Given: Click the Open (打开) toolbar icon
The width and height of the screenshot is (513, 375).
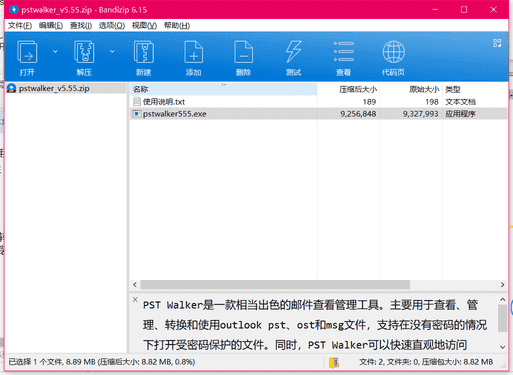Looking at the screenshot, I should coord(27,52).
